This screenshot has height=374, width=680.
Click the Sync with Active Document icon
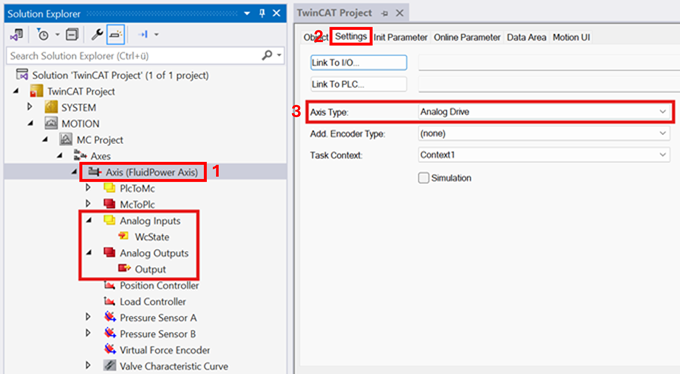click(x=143, y=35)
